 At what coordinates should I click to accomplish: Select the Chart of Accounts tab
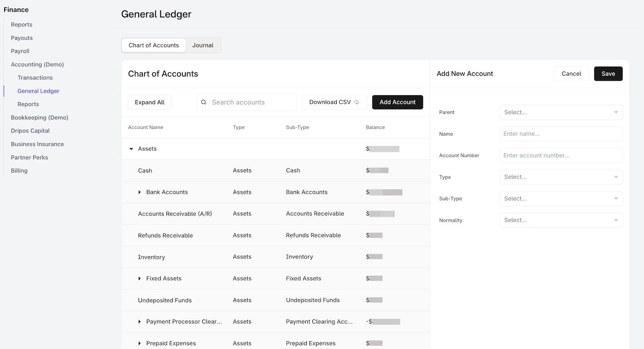coord(154,45)
